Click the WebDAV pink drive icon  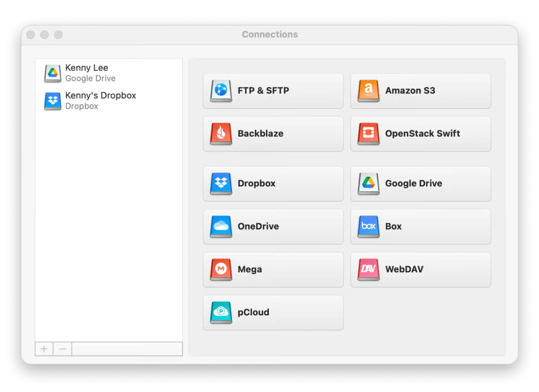click(x=368, y=269)
